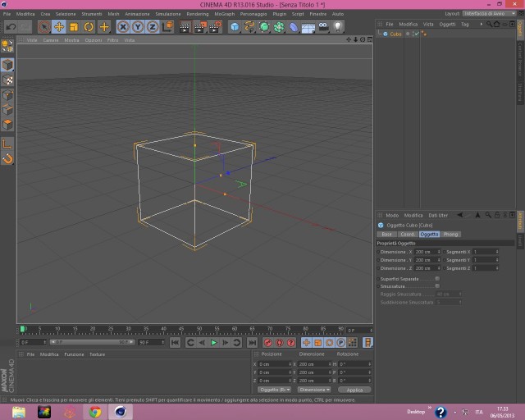This screenshot has height=420, width=525.
Task: Enable the Superfici Separate checkbox
Action: tap(437, 279)
